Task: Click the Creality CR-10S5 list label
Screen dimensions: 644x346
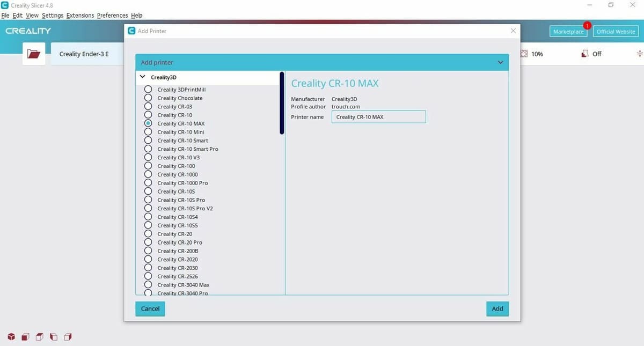Action: click(178, 225)
